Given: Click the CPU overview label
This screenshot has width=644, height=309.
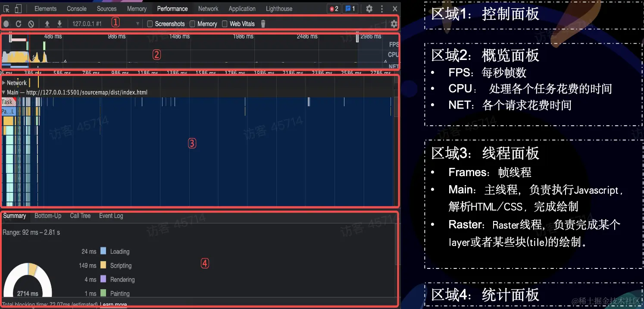Looking at the screenshot, I should pos(393,55).
